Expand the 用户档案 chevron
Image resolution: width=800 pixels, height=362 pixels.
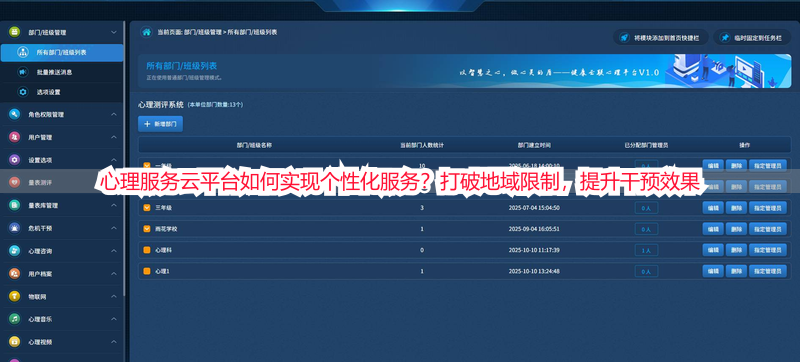tap(114, 274)
